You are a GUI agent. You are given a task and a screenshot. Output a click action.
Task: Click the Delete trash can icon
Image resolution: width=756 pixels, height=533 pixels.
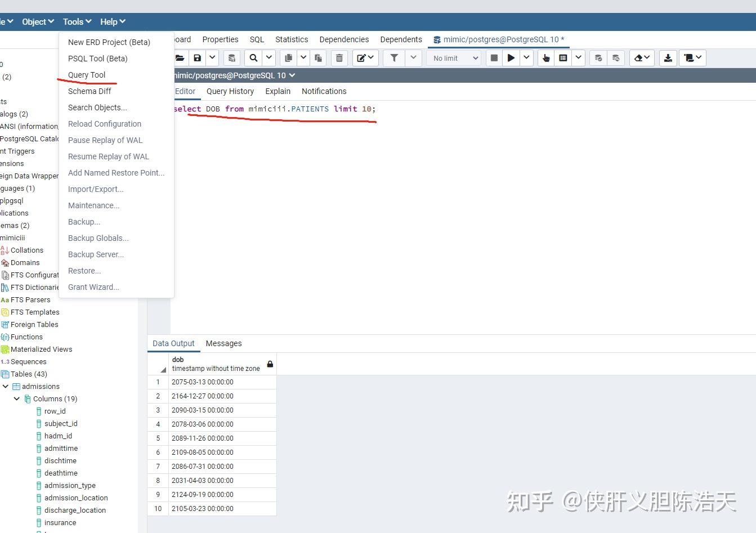coord(339,58)
